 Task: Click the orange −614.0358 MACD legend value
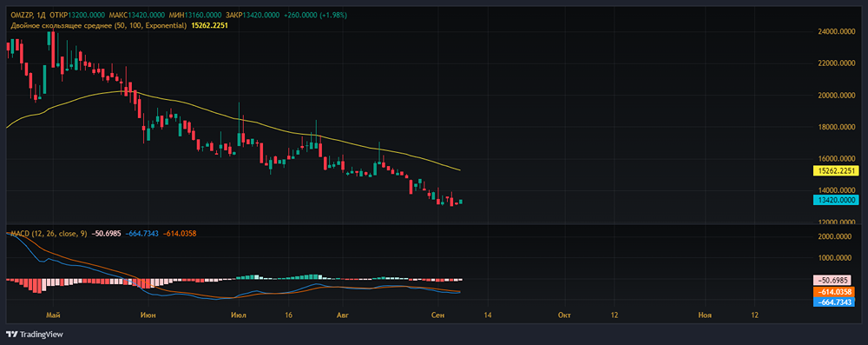point(180,234)
